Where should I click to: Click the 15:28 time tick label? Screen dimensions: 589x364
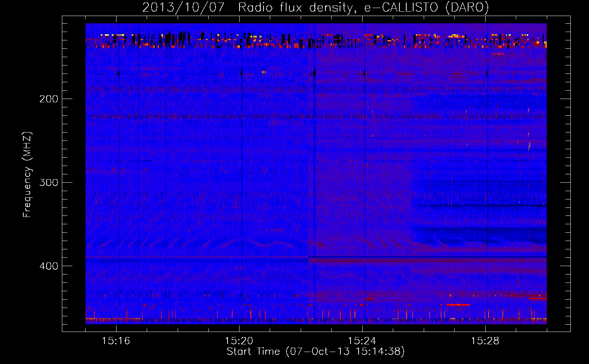[x=485, y=341]
